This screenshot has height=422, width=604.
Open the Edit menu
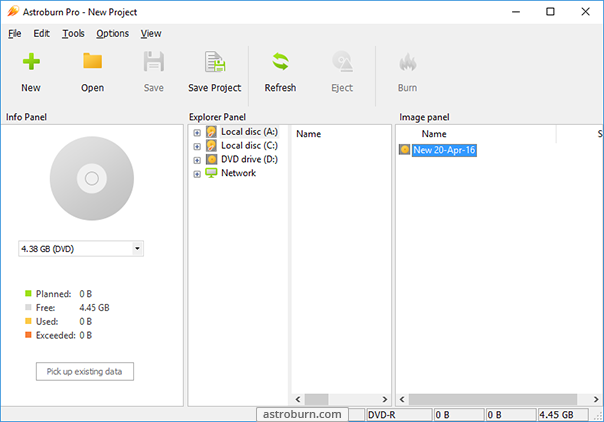(x=42, y=33)
